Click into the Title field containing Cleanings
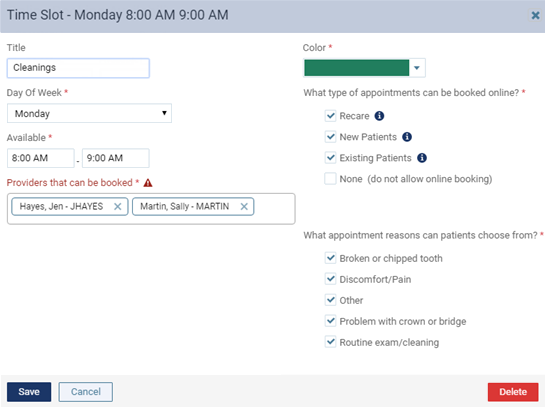 pyautogui.click(x=78, y=68)
